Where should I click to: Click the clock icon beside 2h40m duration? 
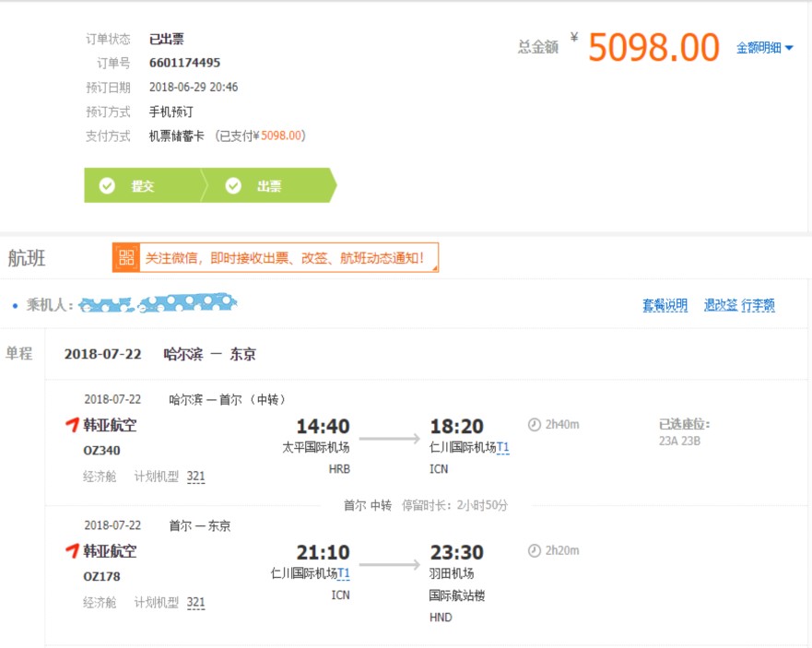535,425
